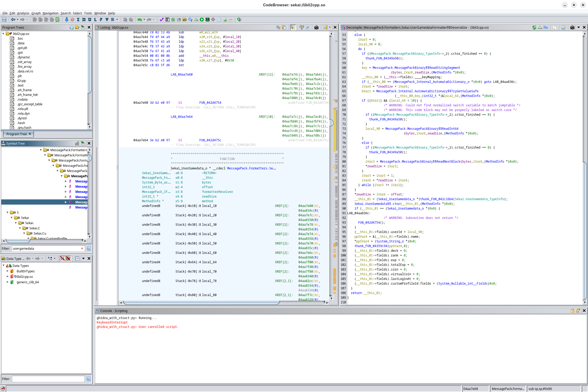Screen dimensions: 588x392
Task: Open the Decompile panel options dropdown arrow
Action: click(579, 27)
